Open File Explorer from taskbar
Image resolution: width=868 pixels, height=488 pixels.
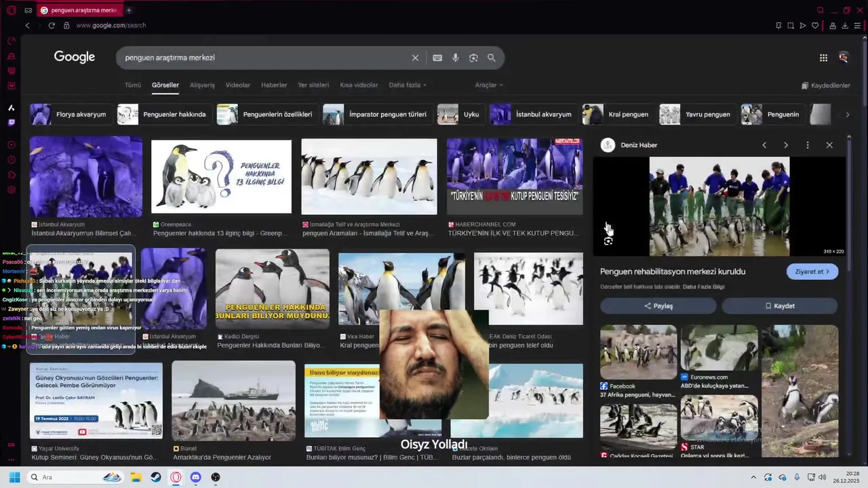pyautogui.click(x=136, y=477)
